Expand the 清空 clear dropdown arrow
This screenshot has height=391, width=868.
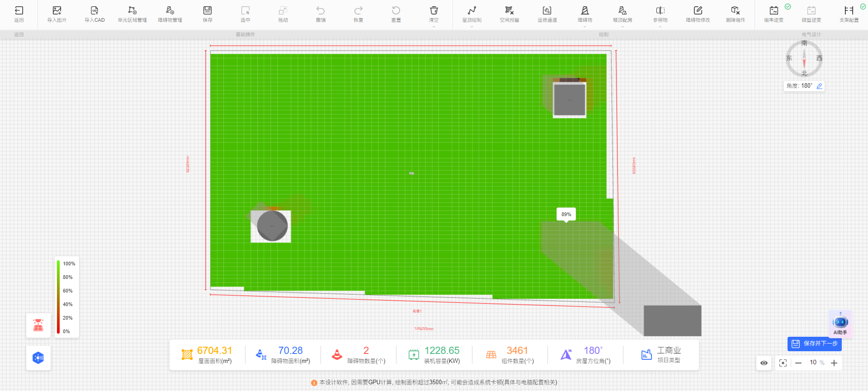tap(434, 27)
